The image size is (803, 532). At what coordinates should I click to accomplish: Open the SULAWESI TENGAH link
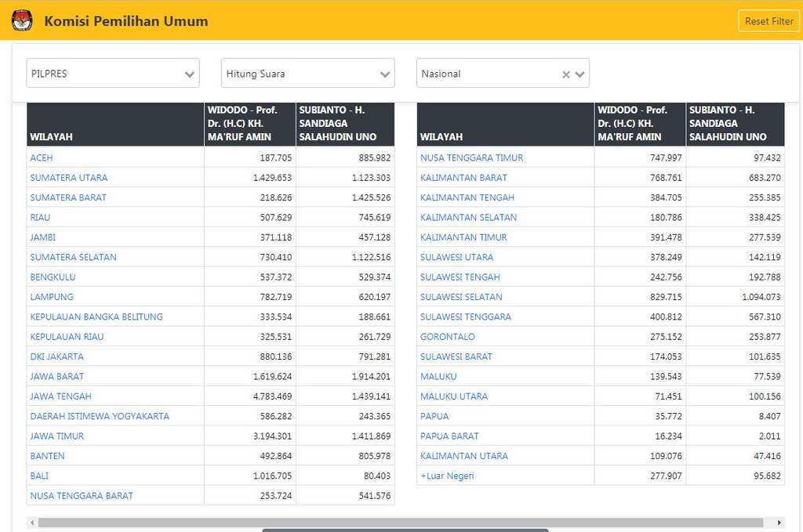tap(460, 277)
